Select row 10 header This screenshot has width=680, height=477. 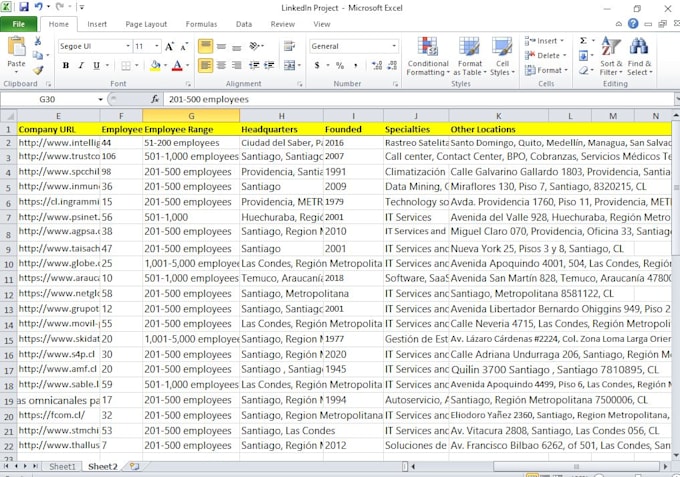(9, 264)
